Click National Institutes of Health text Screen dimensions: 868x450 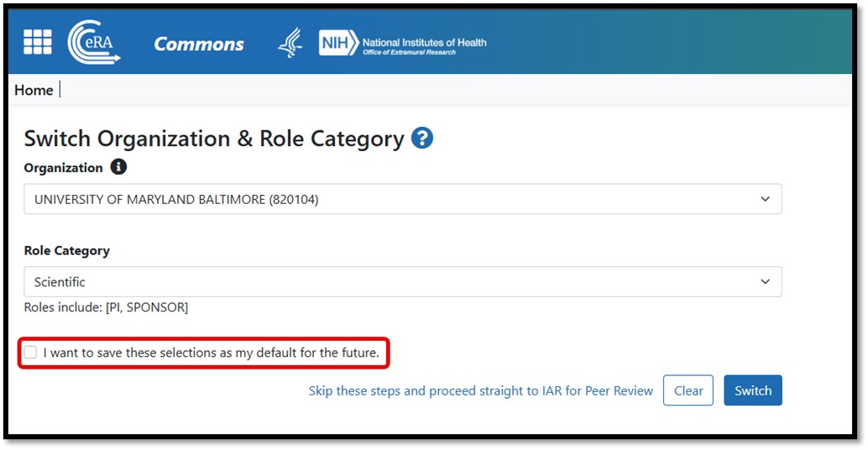(424, 43)
